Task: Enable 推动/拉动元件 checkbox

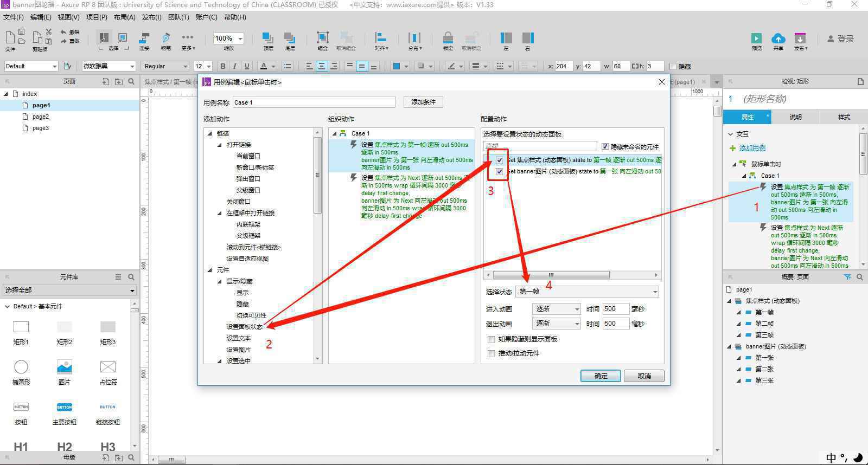Action: pyautogui.click(x=492, y=353)
